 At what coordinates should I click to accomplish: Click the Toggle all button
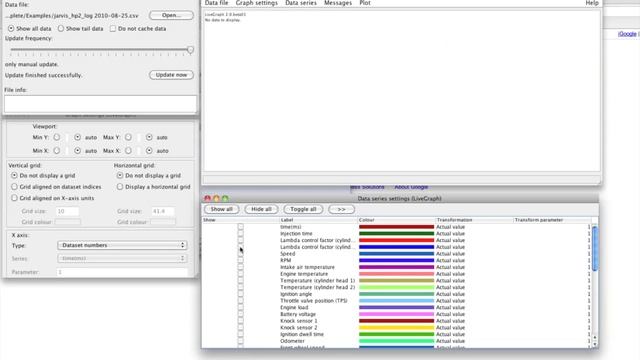tap(303, 209)
